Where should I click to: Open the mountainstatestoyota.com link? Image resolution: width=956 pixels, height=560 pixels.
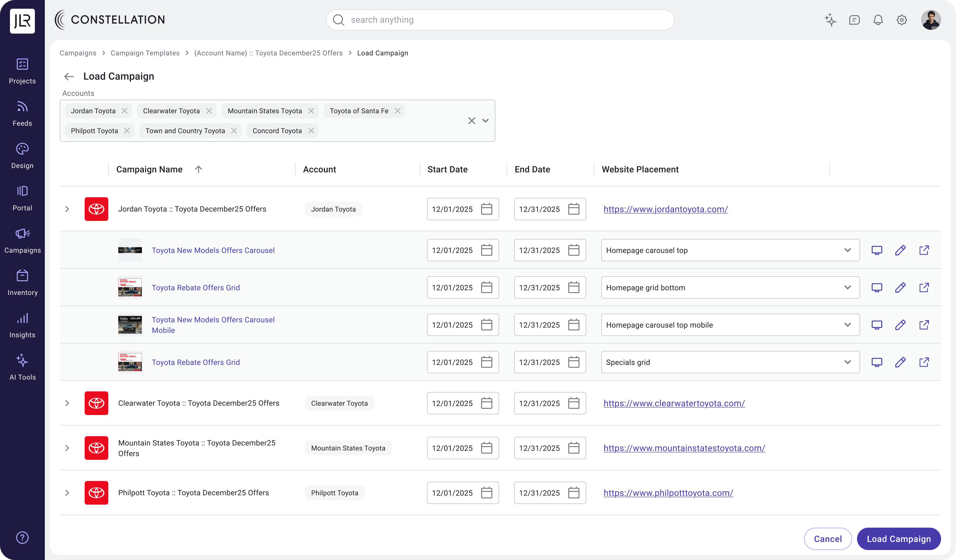pos(684,448)
